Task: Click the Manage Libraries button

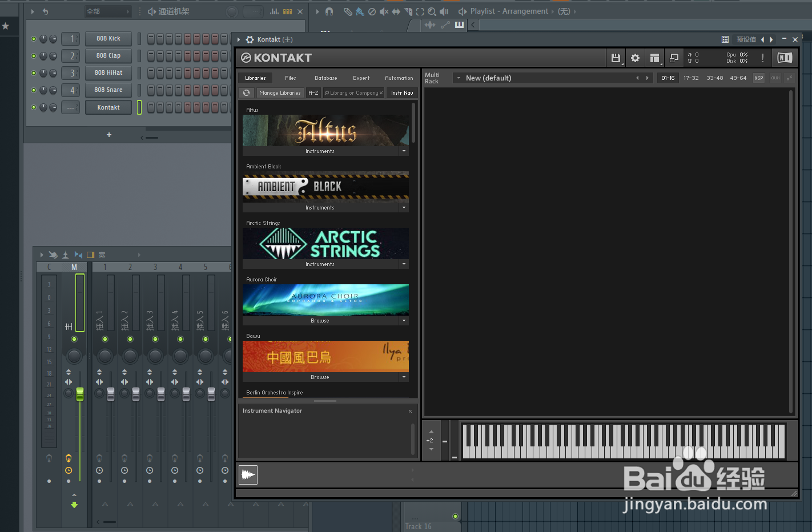Action: (280, 92)
